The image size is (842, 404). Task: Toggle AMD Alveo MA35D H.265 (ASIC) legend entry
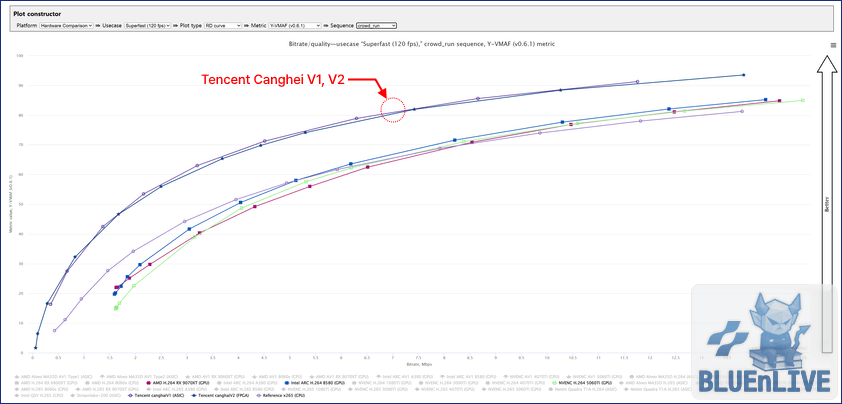(654, 383)
